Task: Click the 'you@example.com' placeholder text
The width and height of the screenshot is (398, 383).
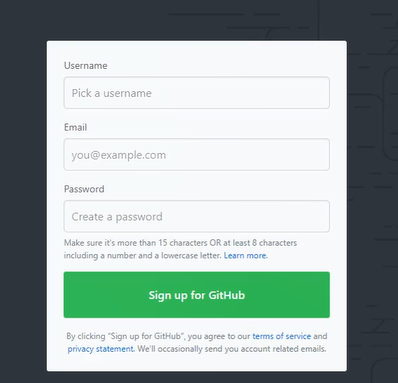Action: tap(119, 155)
